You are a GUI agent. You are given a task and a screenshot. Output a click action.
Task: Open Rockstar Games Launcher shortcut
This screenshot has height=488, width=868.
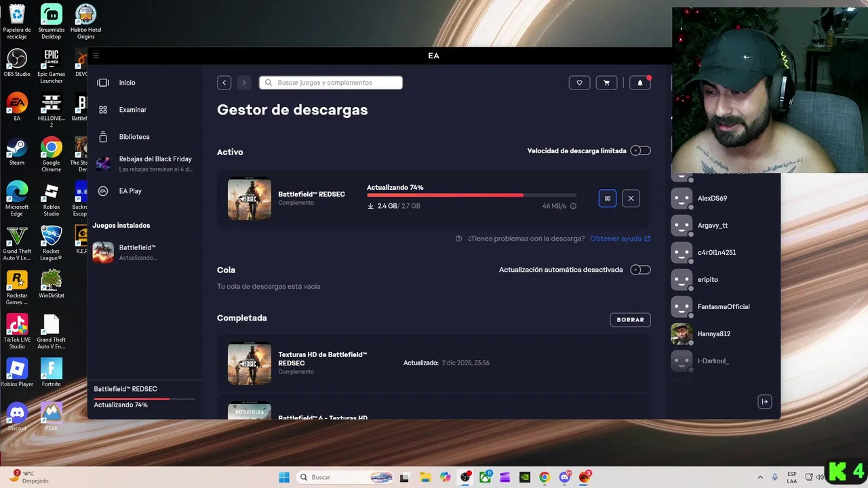click(17, 287)
